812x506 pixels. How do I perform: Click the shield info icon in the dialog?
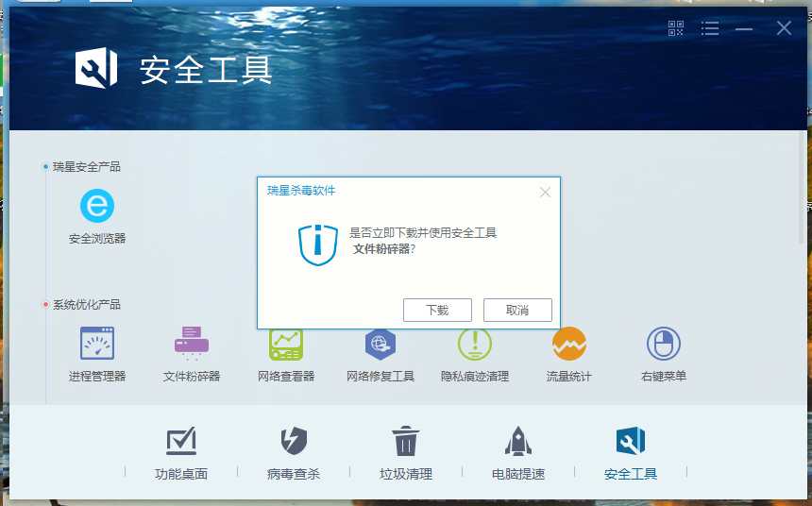click(x=318, y=245)
